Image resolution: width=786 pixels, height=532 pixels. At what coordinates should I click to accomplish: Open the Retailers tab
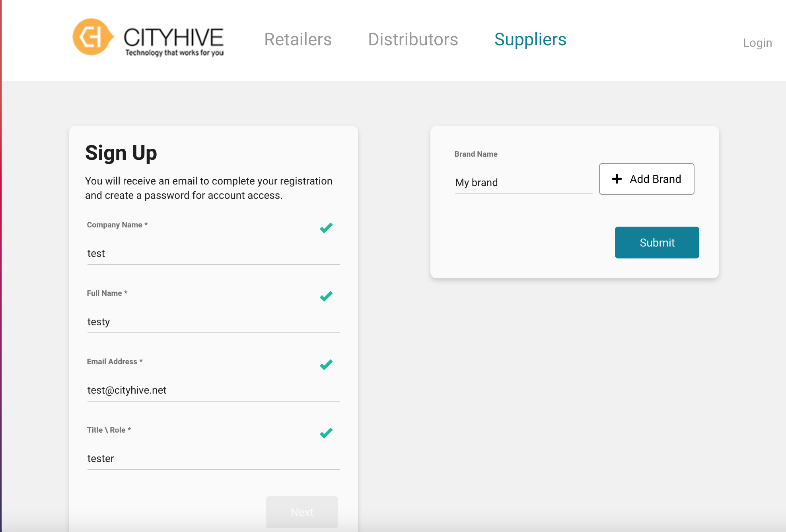click(298, 39)
